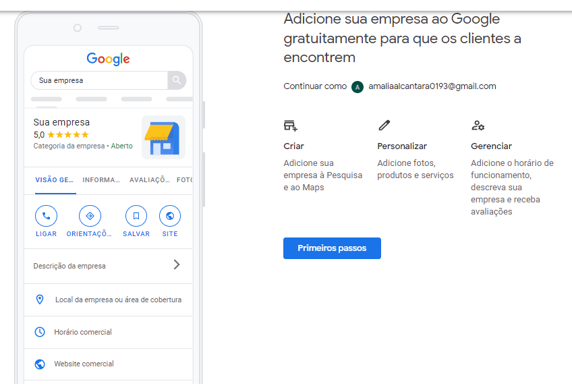Click the Sua empresa search field
This screenshot has height=392, width=572.
[x=99, y=80]
